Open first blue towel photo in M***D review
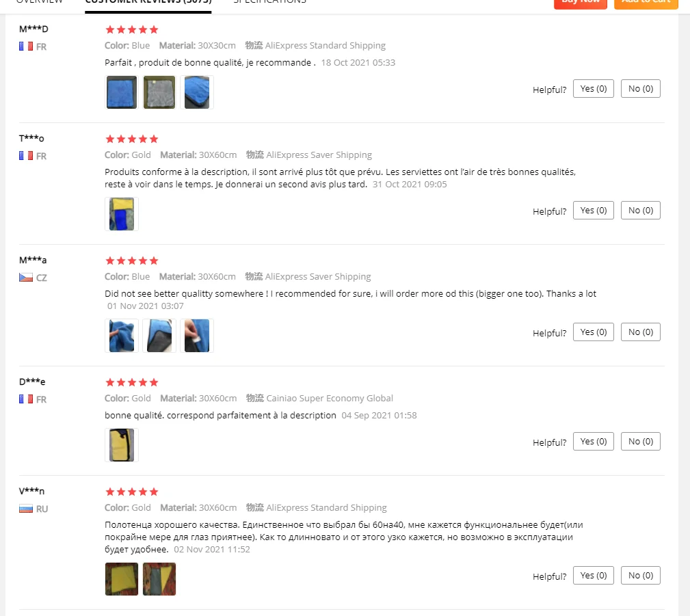 click(122, 92)
